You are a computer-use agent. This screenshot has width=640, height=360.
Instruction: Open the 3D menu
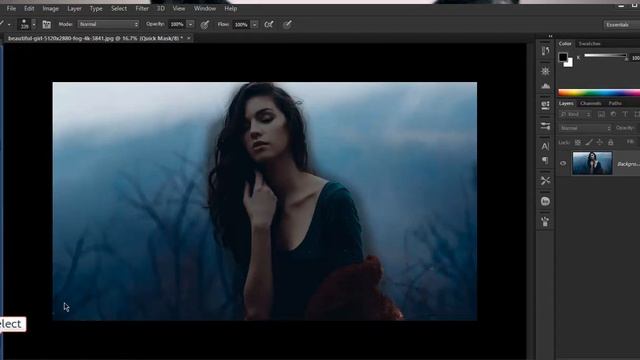click(x=161, y=8)
